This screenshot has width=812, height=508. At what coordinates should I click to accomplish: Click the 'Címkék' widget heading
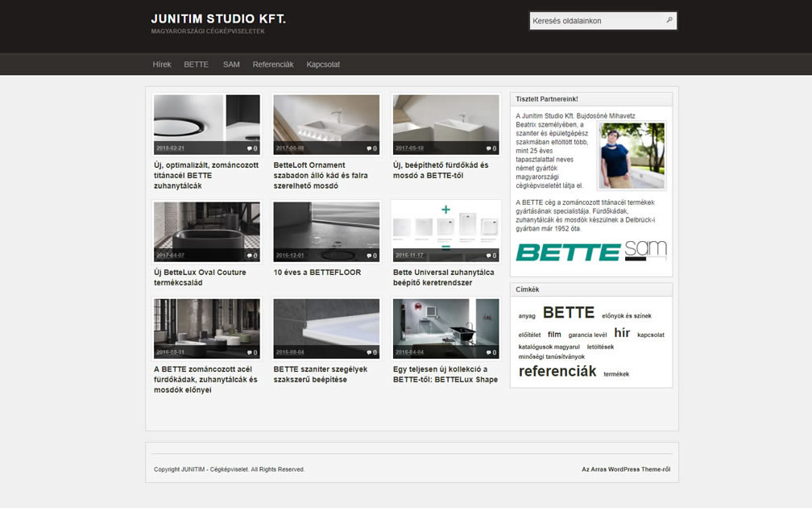pos(527,289)
